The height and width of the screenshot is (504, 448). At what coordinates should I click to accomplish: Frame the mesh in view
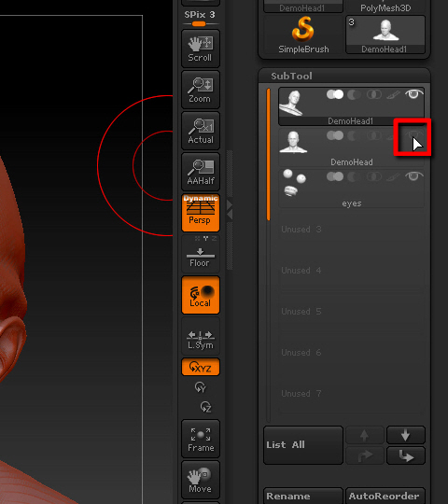tap(201, 439)
